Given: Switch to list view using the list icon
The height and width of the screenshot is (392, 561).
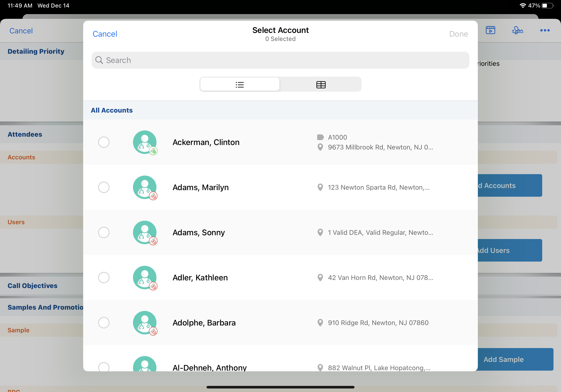Looking at the screenshot, I should 240,84.
